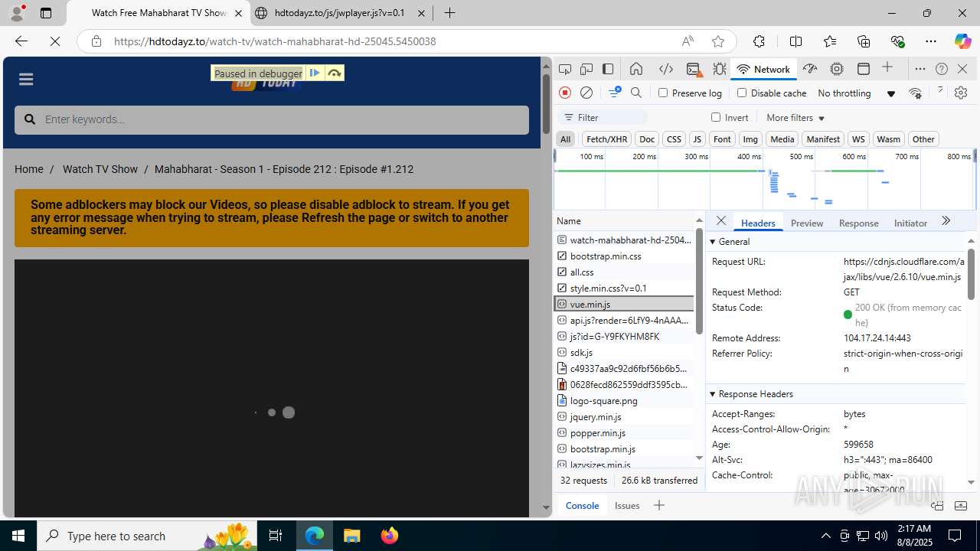Image resolution: width=980 pixels, height=551 pixels.
Task: Toggle device emulation in DevTools
Action: [586, 69]
